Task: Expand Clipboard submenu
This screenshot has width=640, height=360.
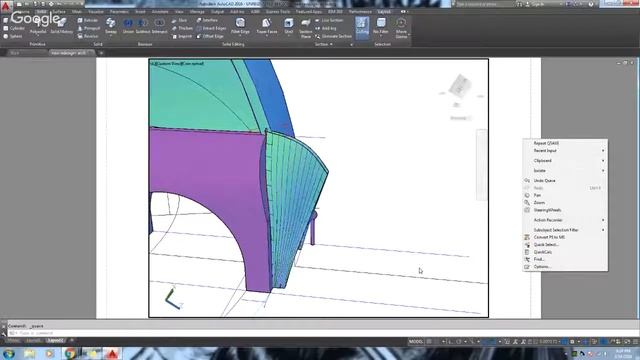Action: tap(565, 160)
